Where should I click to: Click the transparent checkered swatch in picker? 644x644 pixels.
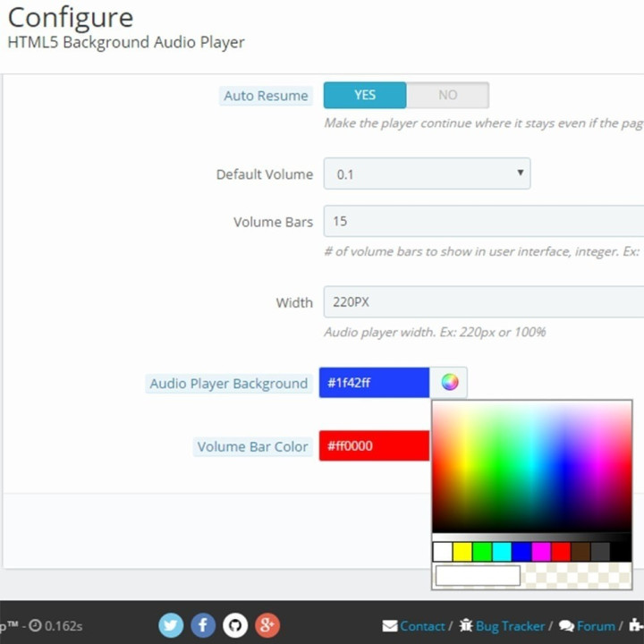click(x=576, y=575)
